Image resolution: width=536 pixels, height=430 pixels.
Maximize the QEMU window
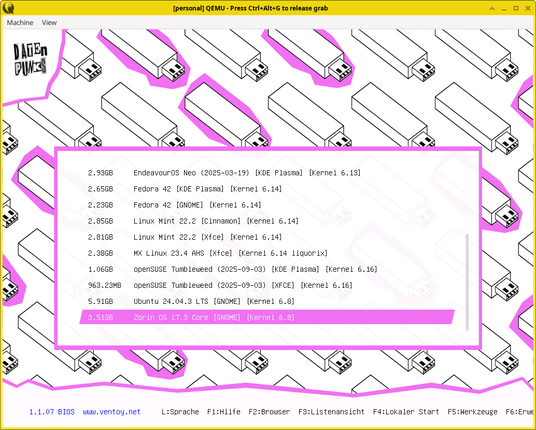(516, 8)
